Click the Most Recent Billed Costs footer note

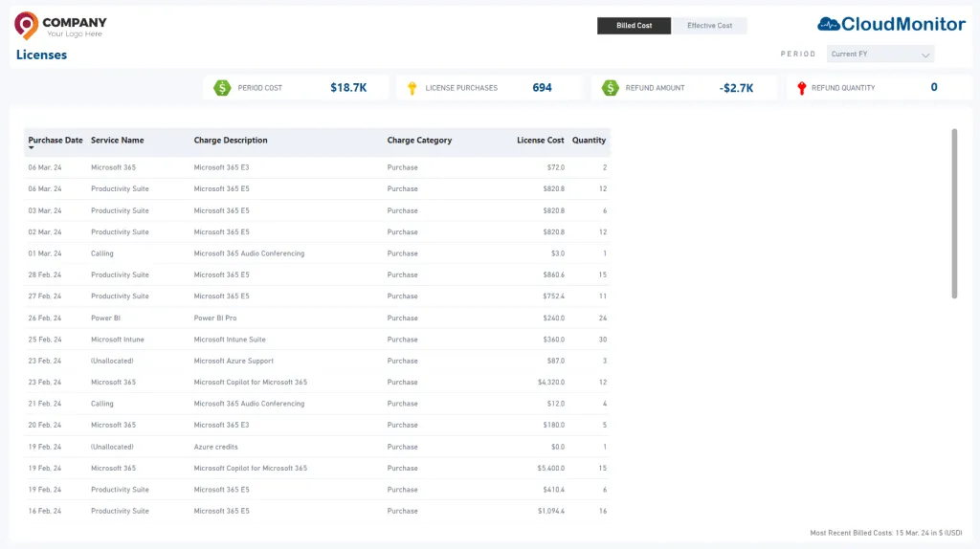(886, 533)
